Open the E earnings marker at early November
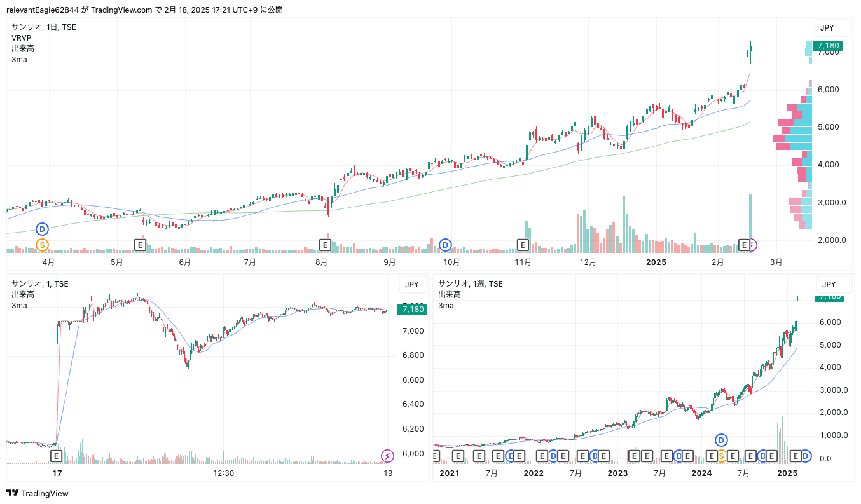Screen dimensions: 861x504 point(523,245)
